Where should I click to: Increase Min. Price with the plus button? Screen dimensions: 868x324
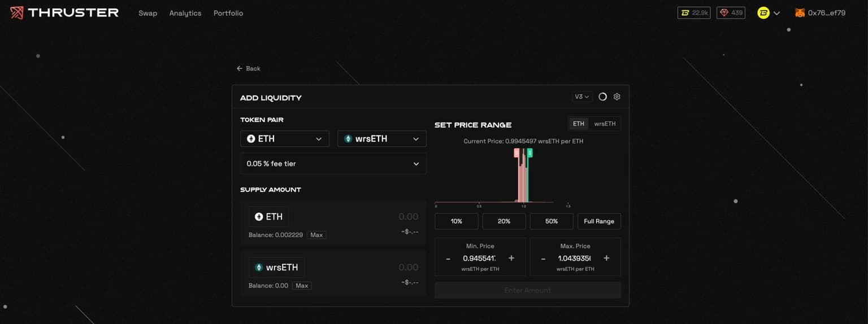tap(511, 259)
